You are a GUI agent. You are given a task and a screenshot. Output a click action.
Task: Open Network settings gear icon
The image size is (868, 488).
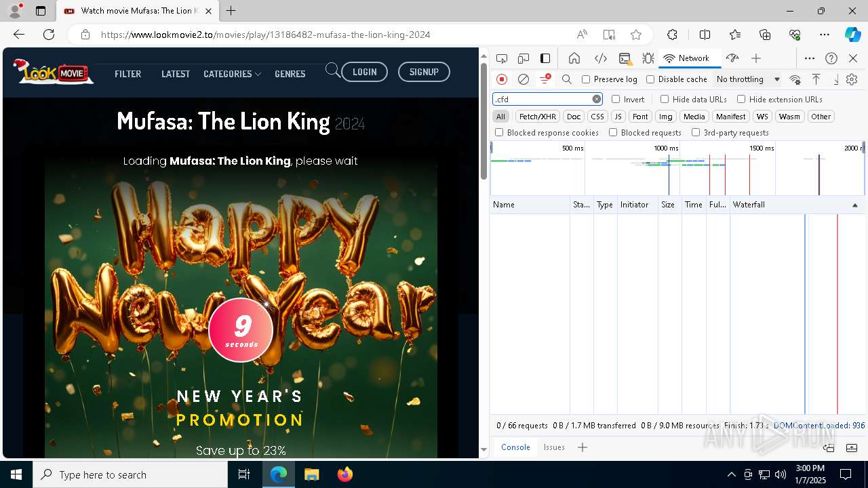pos(852,79)
